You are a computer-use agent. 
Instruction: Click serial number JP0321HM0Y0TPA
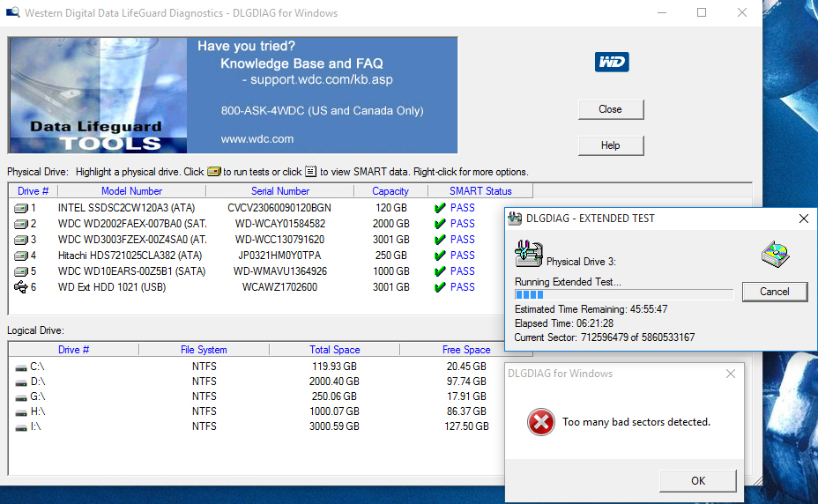coord(279,256)
